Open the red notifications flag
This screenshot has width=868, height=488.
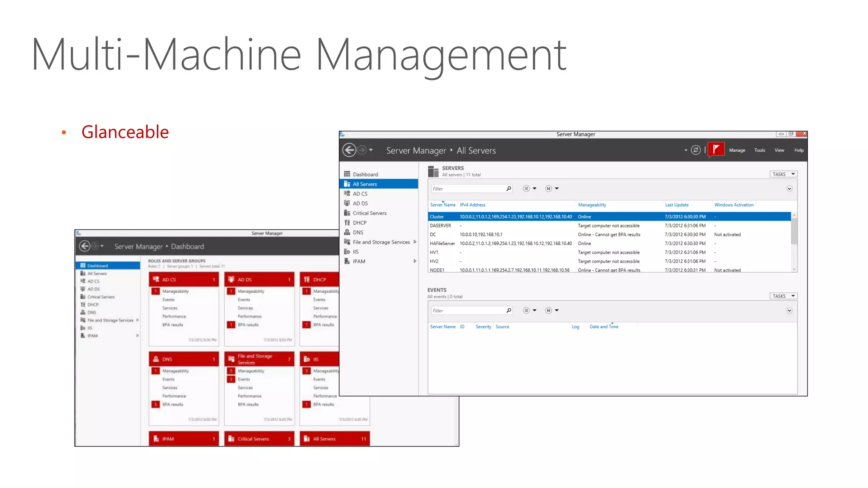716,150
